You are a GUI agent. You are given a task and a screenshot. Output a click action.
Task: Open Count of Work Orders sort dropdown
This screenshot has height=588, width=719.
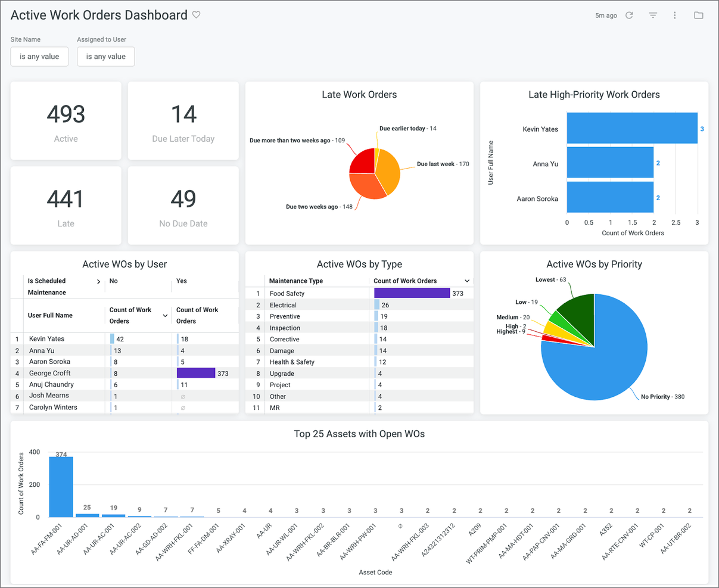[467, 281]
